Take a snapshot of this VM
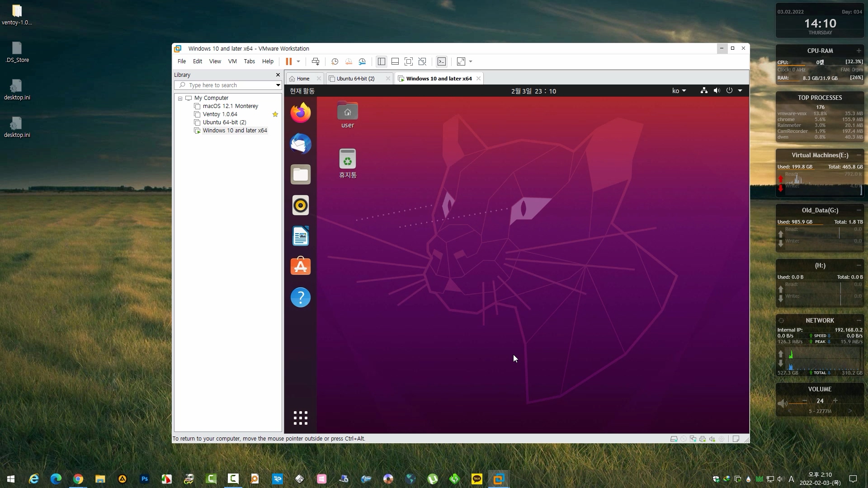 (335, 61)
